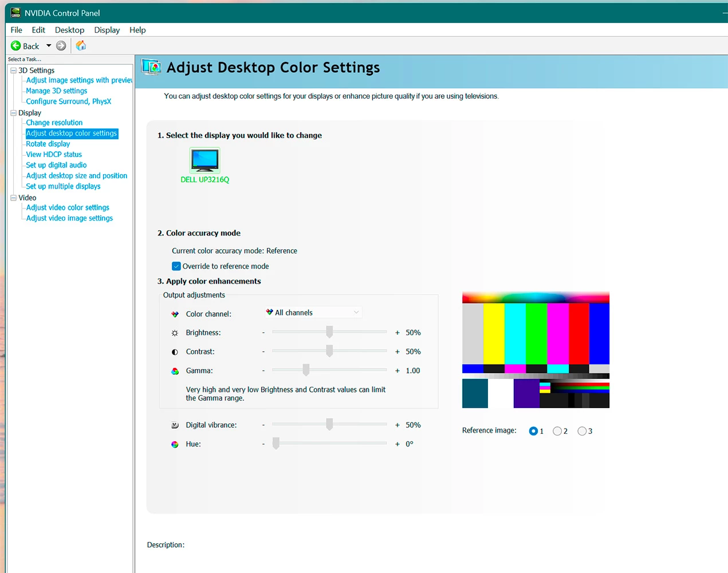Screen dimensions: 728x573
Task: Click the Hue color wheel icon
Action: click(175, 445)
